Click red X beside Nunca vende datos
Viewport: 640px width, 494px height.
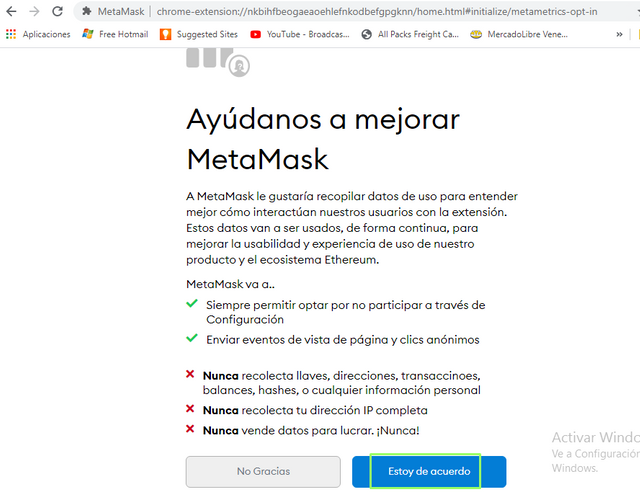click(x=190, y=429)
